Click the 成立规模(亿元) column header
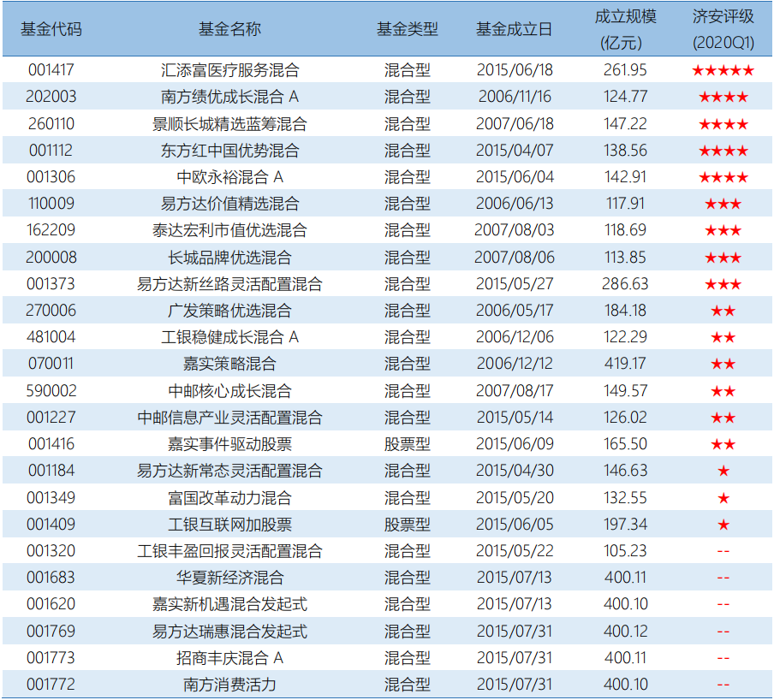This screenshot has width=774, height=700. [x=625, y=30]
